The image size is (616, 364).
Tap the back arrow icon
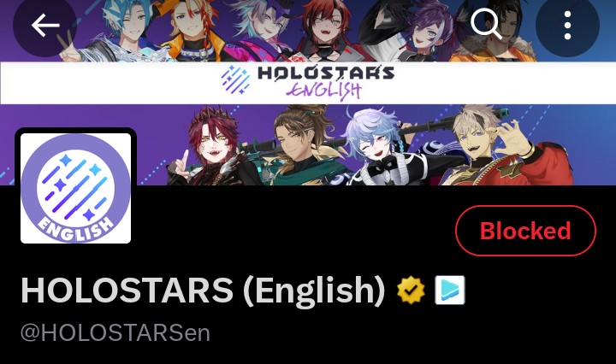tap(45, 26)
